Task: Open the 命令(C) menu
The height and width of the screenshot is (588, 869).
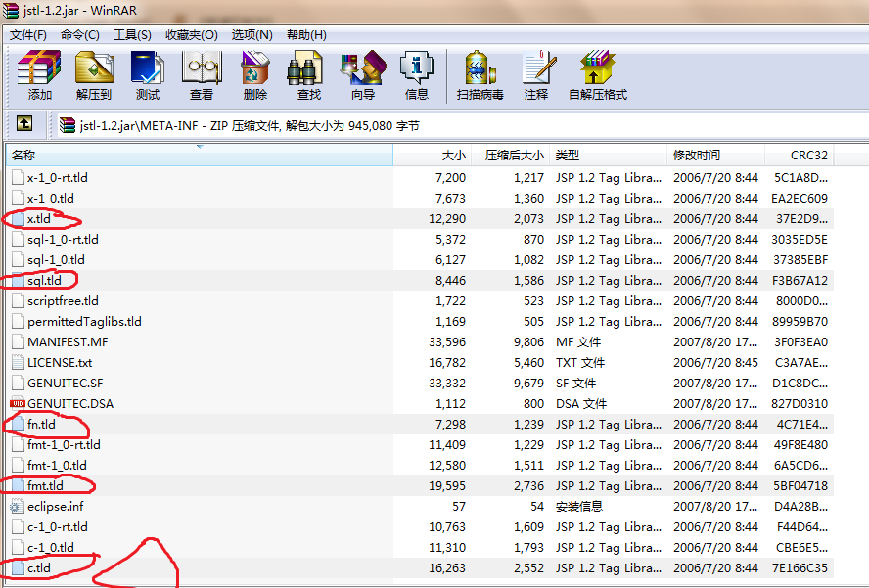Action: (x=80, y=35)
